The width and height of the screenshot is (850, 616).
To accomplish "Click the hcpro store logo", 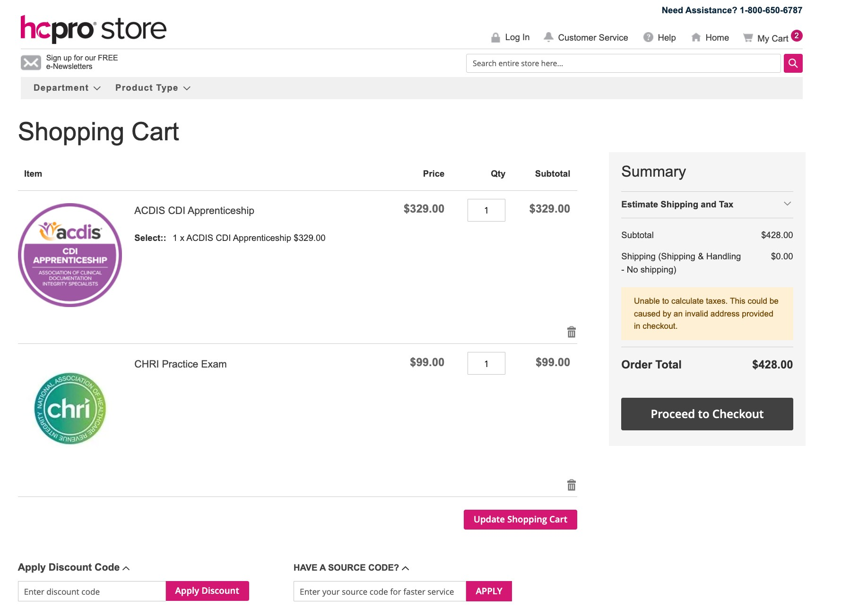I will (93, 29).
